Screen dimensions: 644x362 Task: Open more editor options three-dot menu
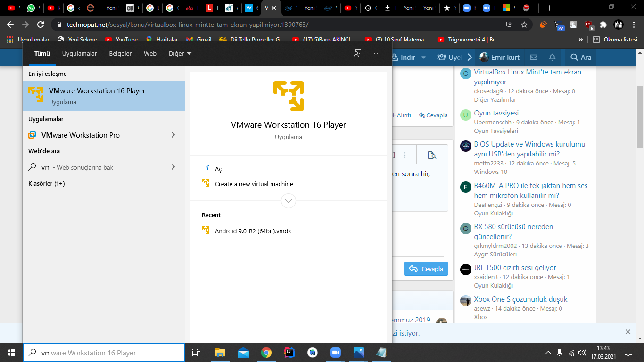click(405, 155)
